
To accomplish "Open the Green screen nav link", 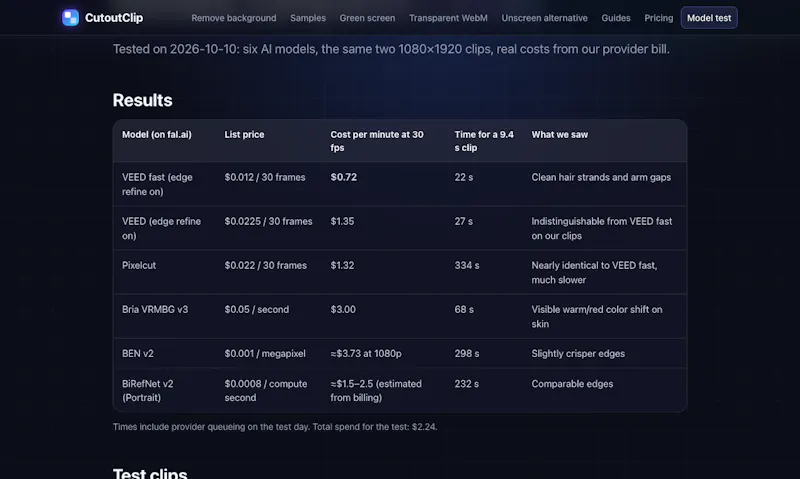I will pos(367,18).
